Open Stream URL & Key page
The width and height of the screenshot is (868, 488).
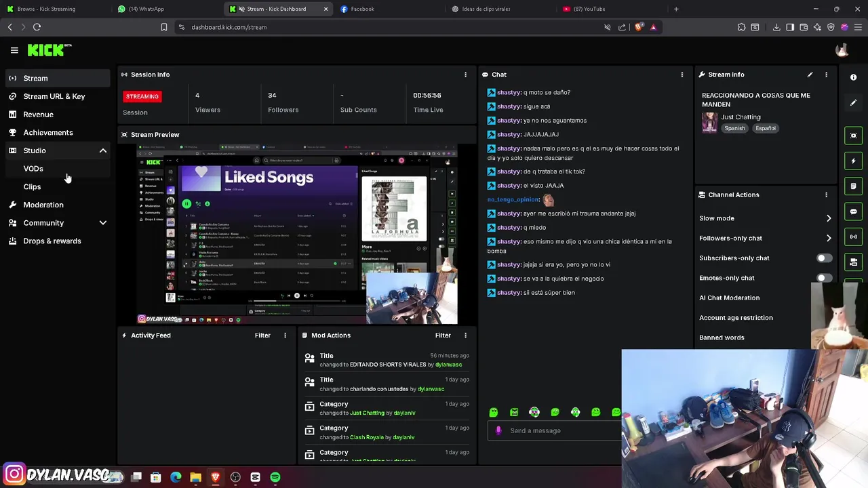58,96
